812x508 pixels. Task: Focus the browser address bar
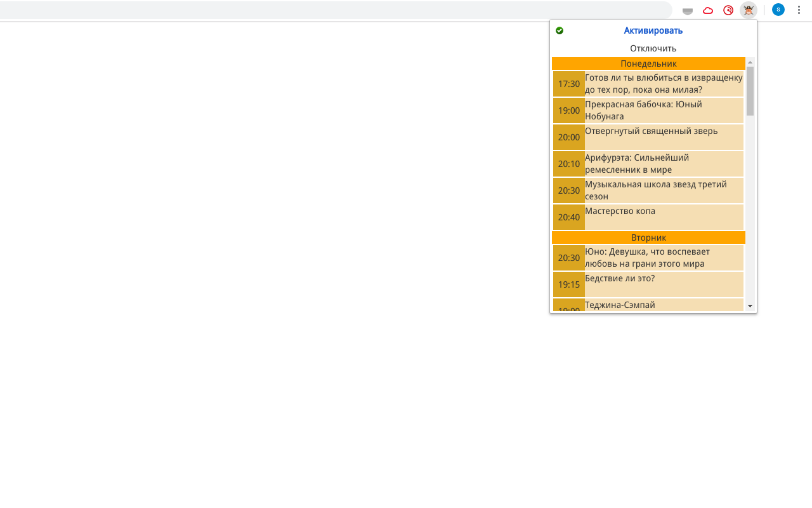pyautogui.click(x=336, y=10)
